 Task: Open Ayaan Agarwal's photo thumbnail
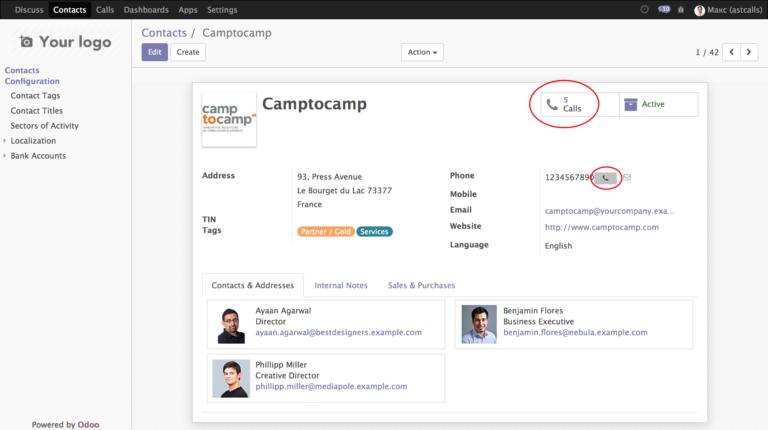(x=231, y=324)
